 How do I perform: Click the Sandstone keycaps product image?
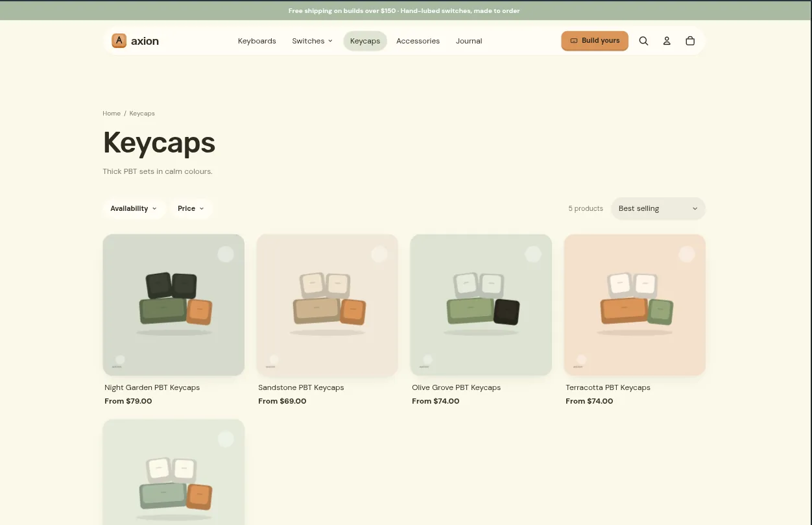[x=328, y=305]
